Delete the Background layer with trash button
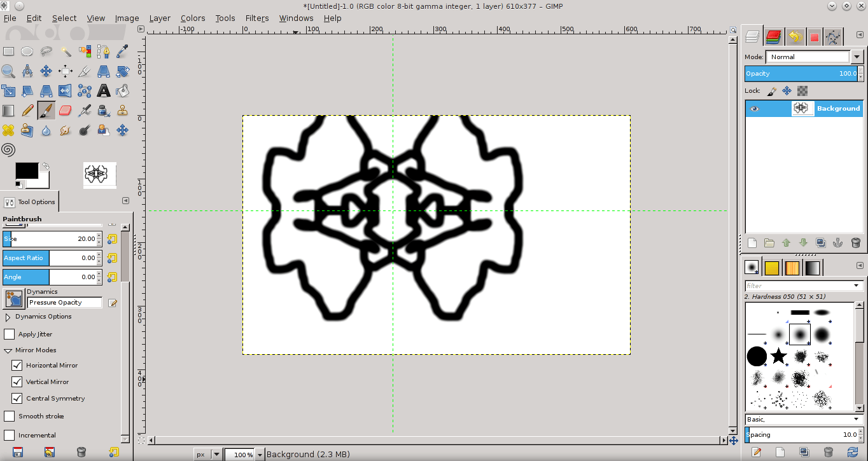Viewport: 868px width, 461px height. click(x=856, y=243)
